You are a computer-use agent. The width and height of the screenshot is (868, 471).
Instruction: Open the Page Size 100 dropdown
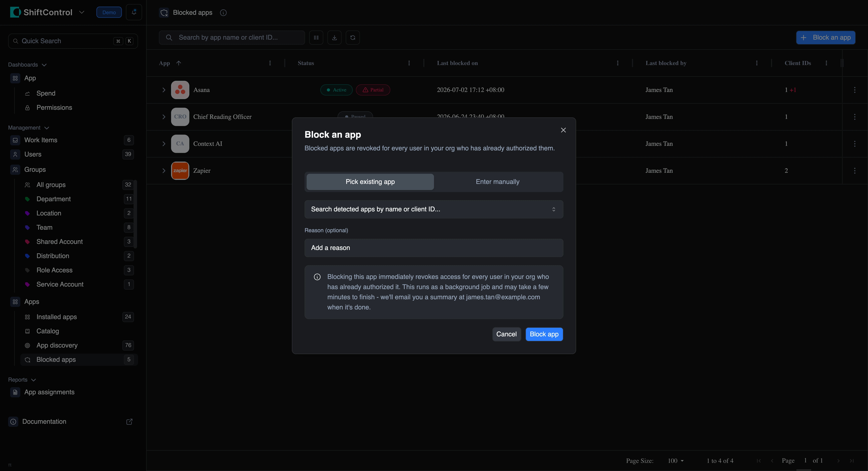pyautogui.click(x=676, y=461)
